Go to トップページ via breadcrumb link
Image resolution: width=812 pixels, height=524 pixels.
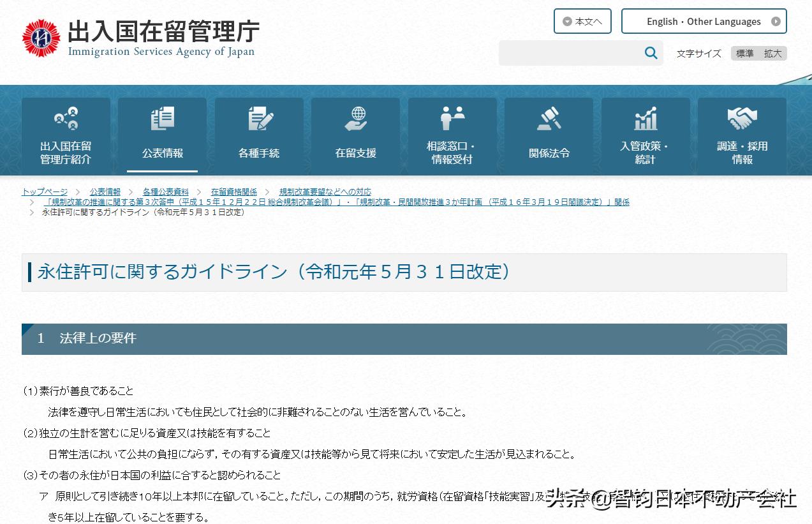[44, 191]
